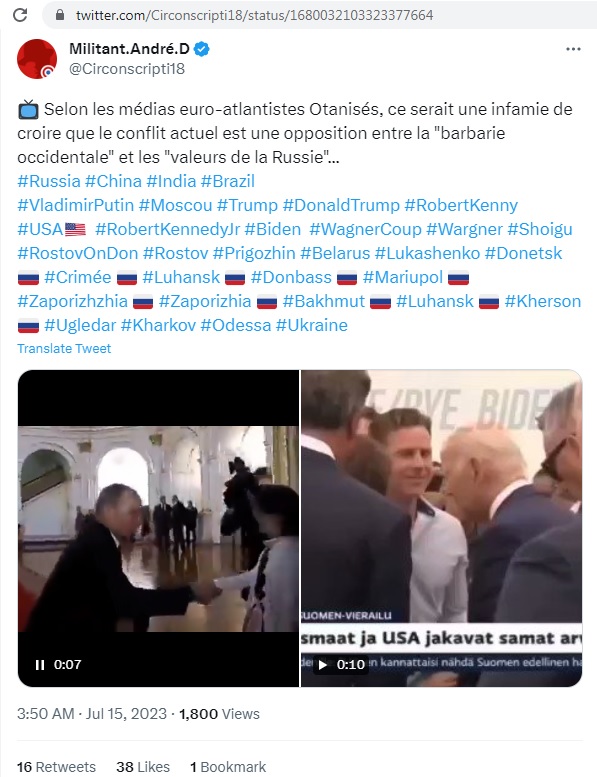Open the three-dots more options menu

pos(573,49)
